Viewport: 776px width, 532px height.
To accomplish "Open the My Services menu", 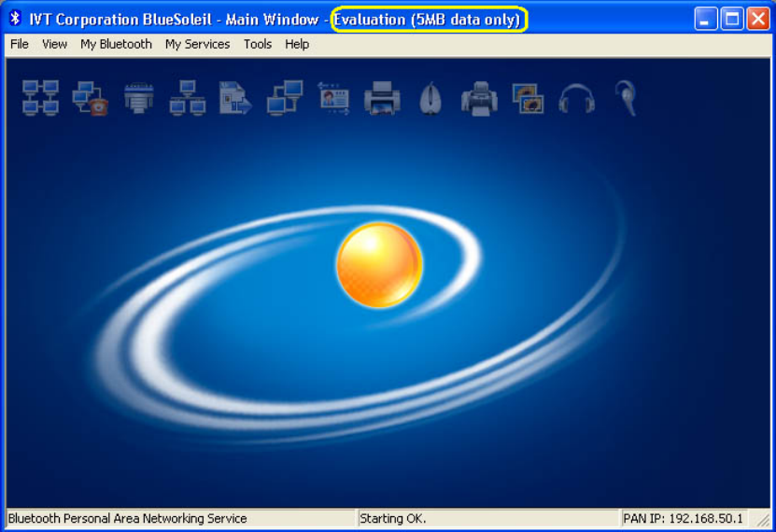I will pos(197,44).
